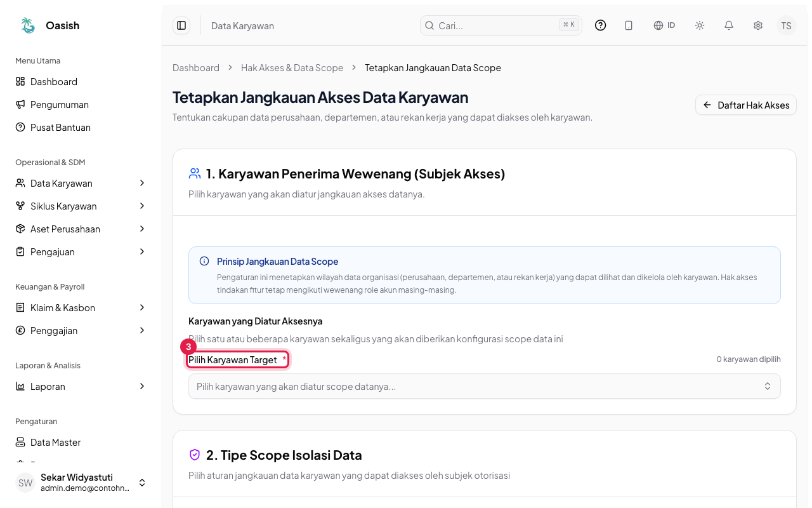Expand the Klaim & Kasbon chevron
The height and width of the screenshot is (508, 812).
click(x=142, y=307)
